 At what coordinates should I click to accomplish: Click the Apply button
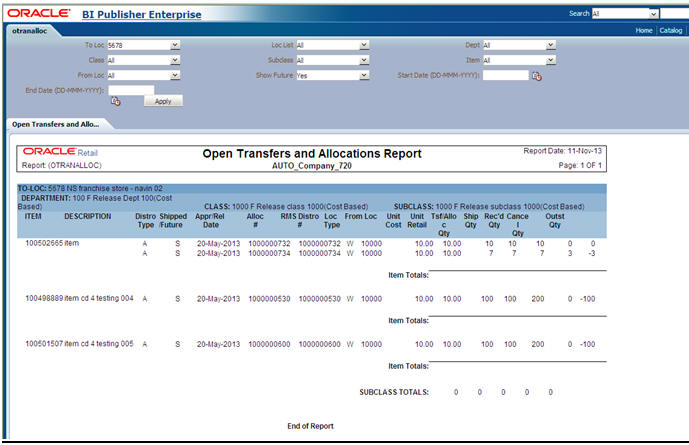tap(163, 101)
